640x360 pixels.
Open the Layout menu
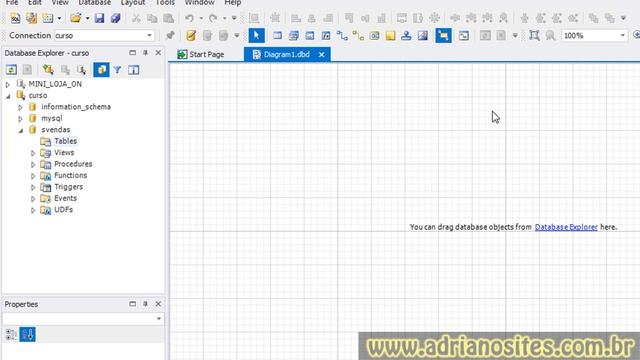click(133, 2)
